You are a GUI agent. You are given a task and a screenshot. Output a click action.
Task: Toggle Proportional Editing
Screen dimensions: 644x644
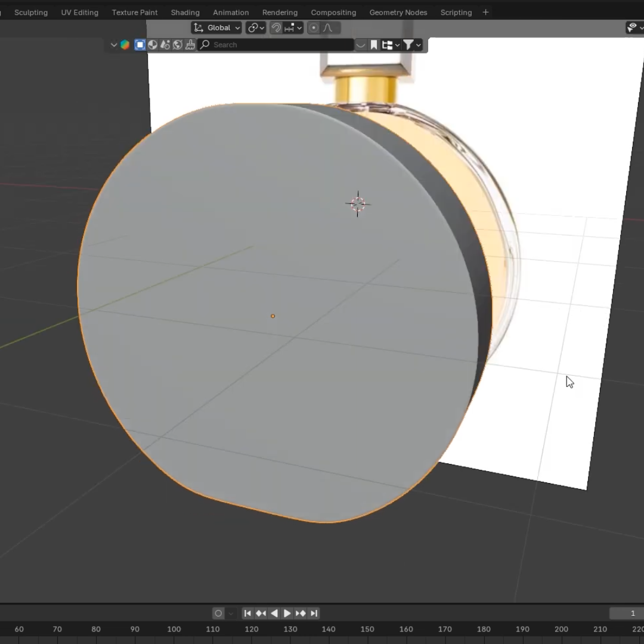[314, 27]
